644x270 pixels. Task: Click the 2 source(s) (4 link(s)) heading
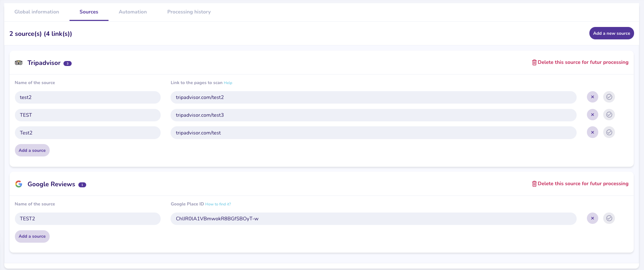click(41, 34)
